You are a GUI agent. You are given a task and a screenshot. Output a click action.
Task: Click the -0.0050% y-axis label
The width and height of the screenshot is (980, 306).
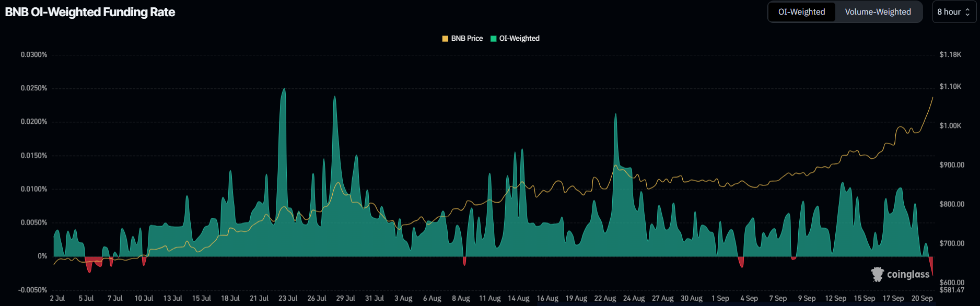tap(33, 290)
